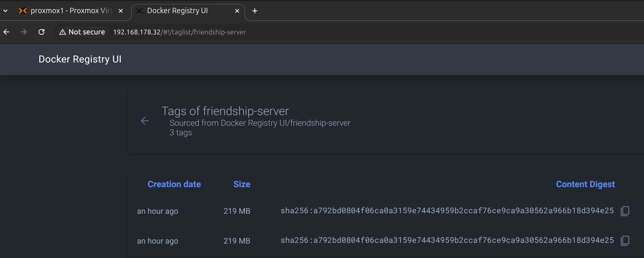Image resolution: width=644 pixels, height=258 pixels.
Task: Click the Docker Registry UI tab favicon
Action: coord(139,11)
